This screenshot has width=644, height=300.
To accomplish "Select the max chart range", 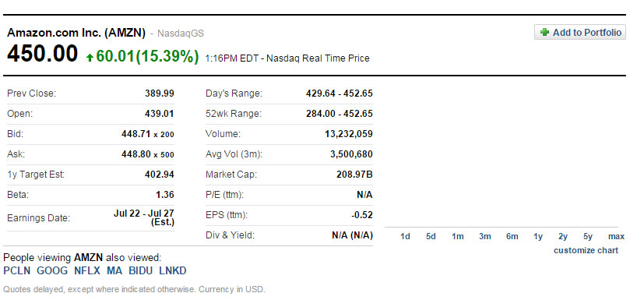I will (616, 236).
